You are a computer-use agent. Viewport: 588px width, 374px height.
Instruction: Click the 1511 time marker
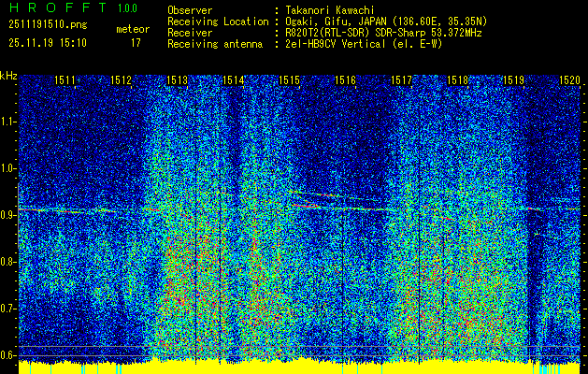(65, 80)
